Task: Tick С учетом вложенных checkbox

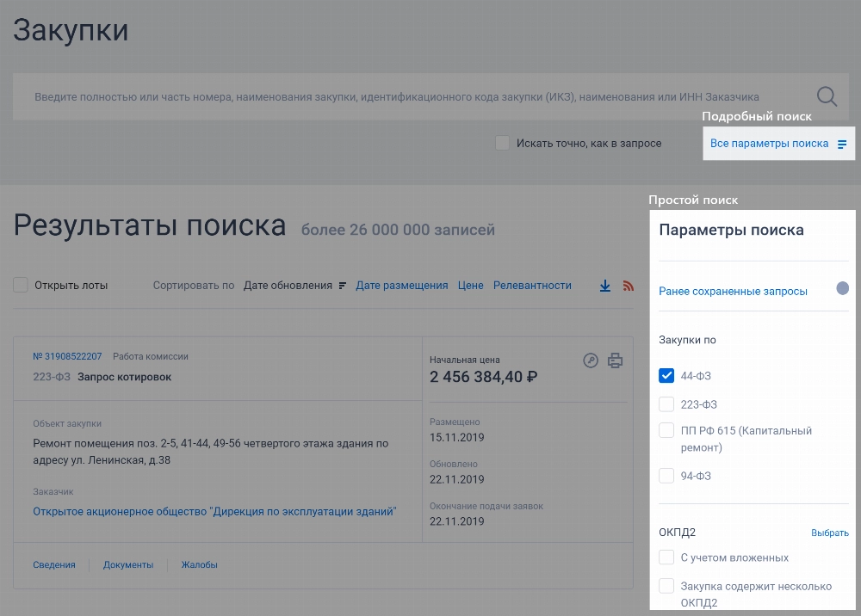Action: pyautogui.click(x=666, y=557)
